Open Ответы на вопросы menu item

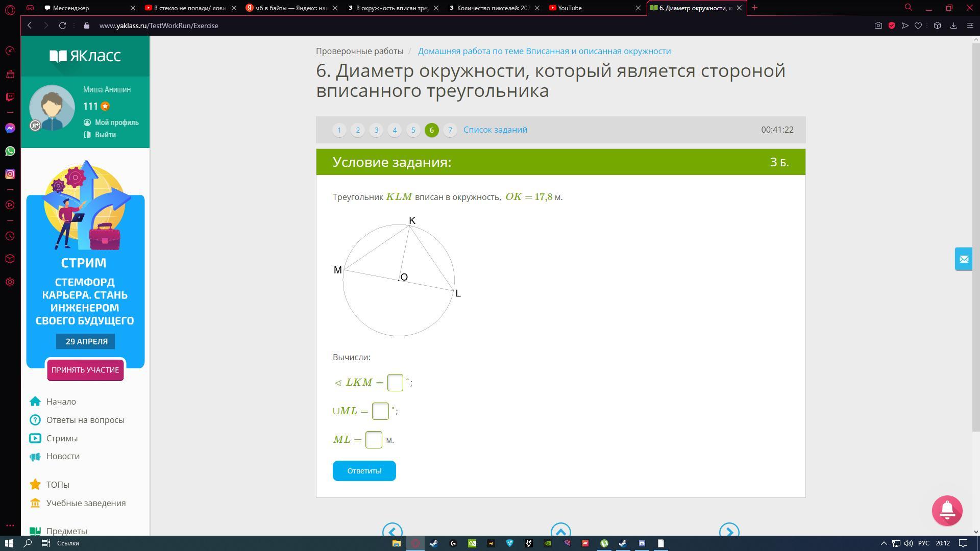(x=85, y=420)
